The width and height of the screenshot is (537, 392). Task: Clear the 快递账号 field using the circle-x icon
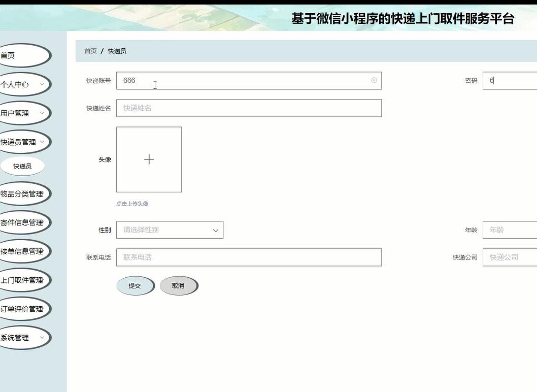[x=374, y=80]
